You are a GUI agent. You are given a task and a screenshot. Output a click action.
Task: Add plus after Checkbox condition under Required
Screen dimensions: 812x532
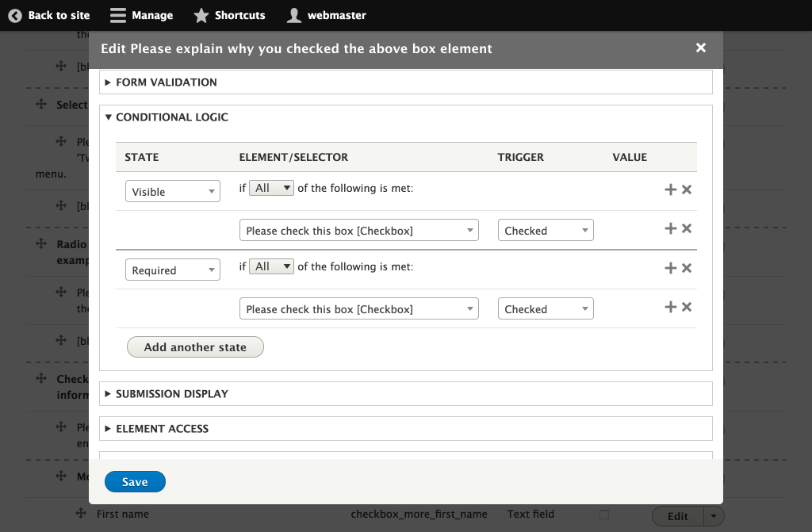point(671,307)
